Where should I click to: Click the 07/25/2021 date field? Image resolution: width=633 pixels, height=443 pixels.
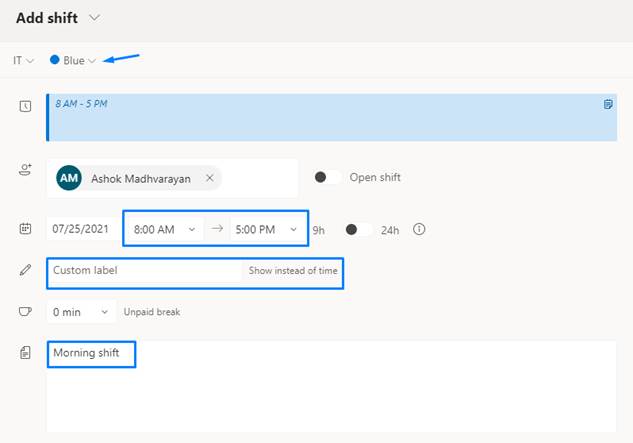(81, 229)
